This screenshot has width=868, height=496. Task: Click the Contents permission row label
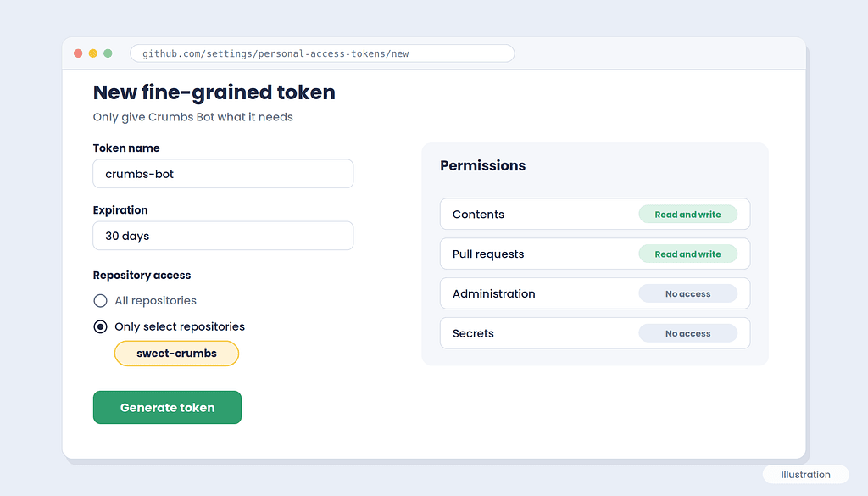click(478, 215)
